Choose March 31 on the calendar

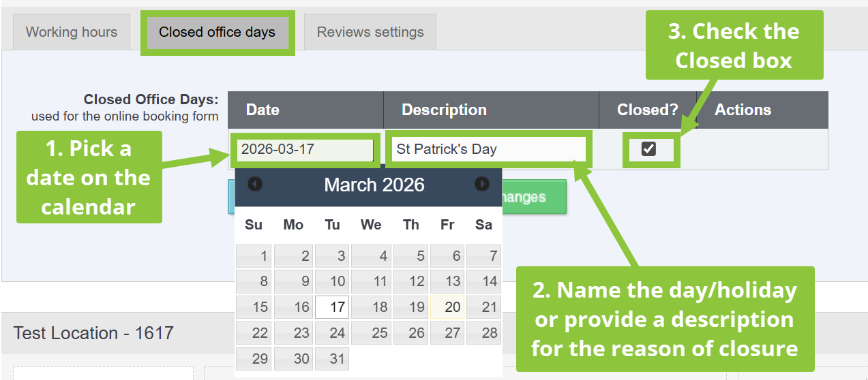pos(332,359)
